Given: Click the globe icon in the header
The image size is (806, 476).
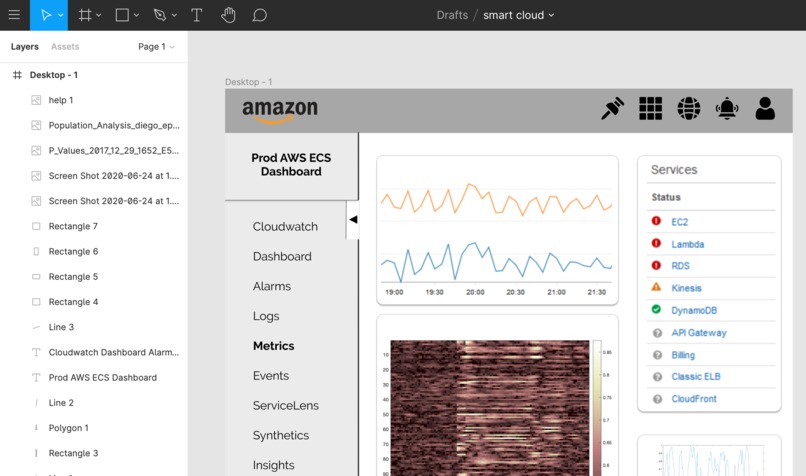Looking at the screenshot, I should coord(688,108).
